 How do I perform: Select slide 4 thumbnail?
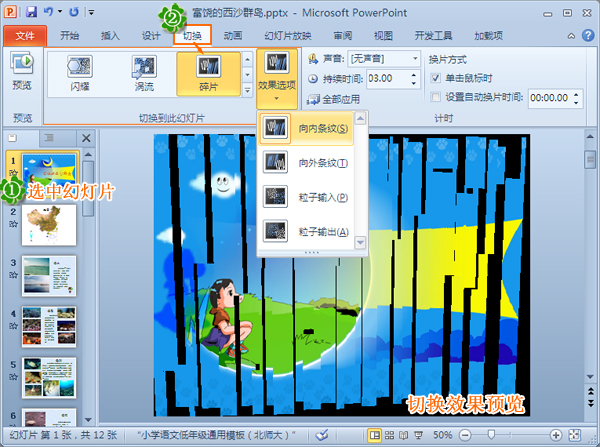(49, 327)
